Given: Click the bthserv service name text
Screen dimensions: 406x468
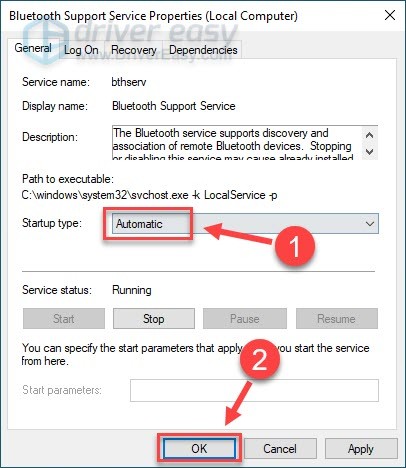Looking at the screenshot, I should (x=129, y=82).
